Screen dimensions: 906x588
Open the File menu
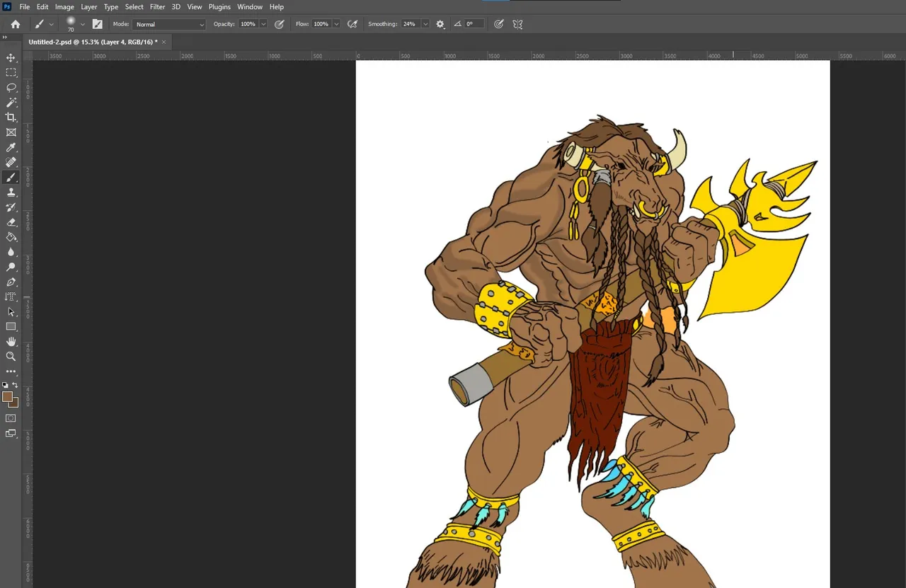click(x=25, y=6)
